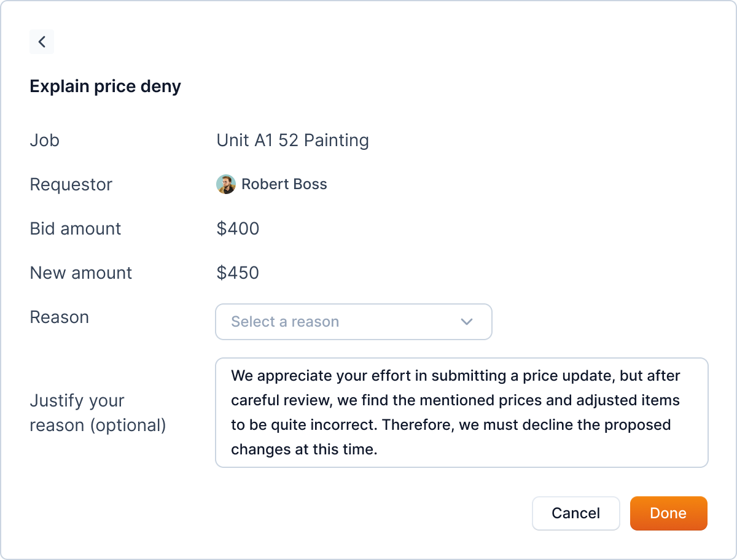This screenshot has height=560, width=737.
Task: Click the requestor name 'Robert Boss'
Action: [284, 184]
